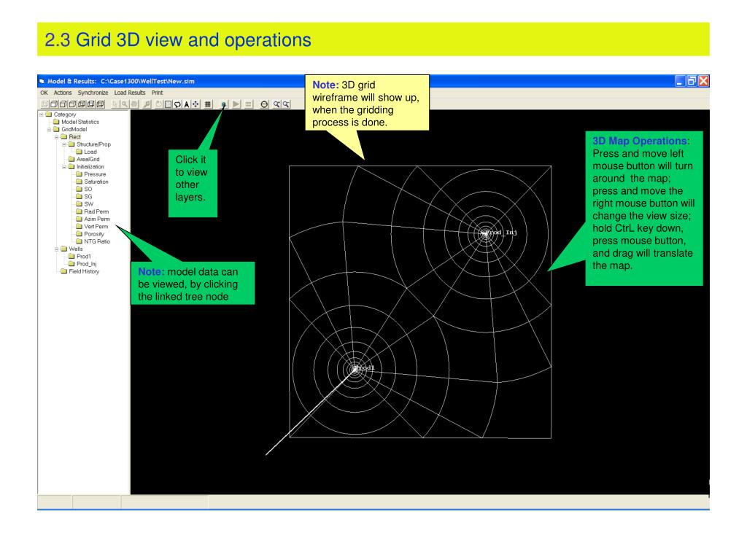Click the greyed magnifier icon beside the pointer

coord(124,104)
